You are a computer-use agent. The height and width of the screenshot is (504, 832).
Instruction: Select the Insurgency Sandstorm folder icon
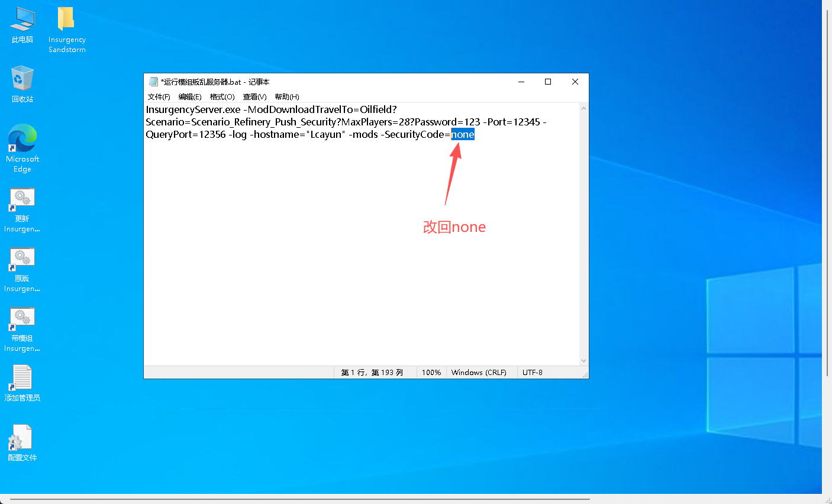[x=67, y=29]
